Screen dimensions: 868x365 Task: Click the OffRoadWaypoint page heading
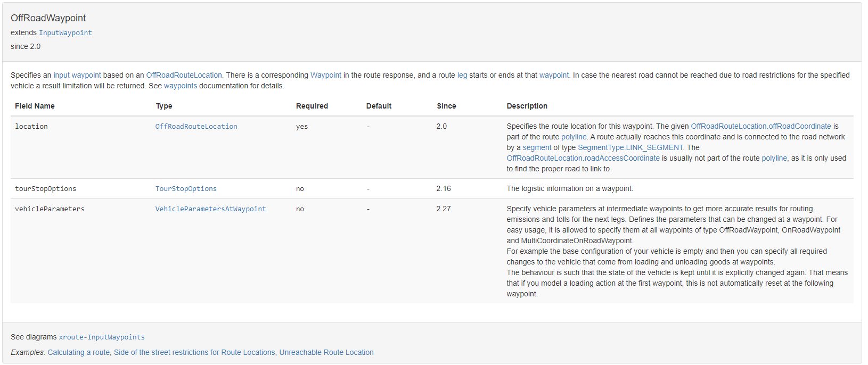tap(48, 18)
